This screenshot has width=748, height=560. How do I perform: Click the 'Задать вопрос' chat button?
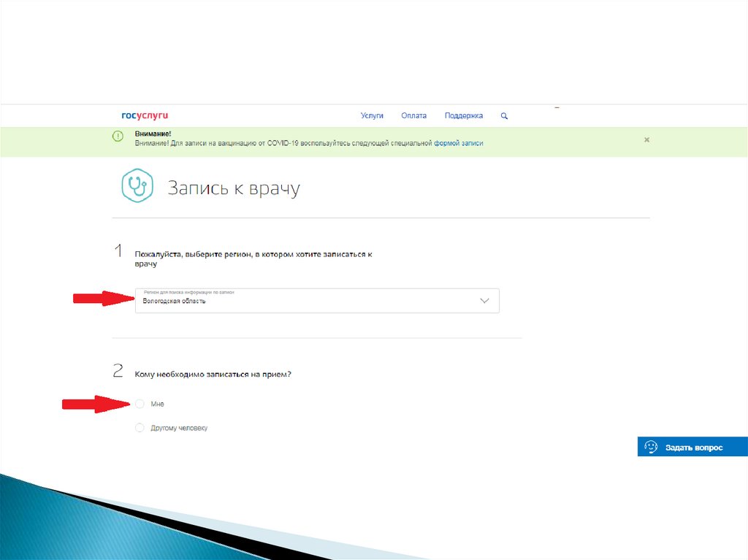[x=692, y=447]
